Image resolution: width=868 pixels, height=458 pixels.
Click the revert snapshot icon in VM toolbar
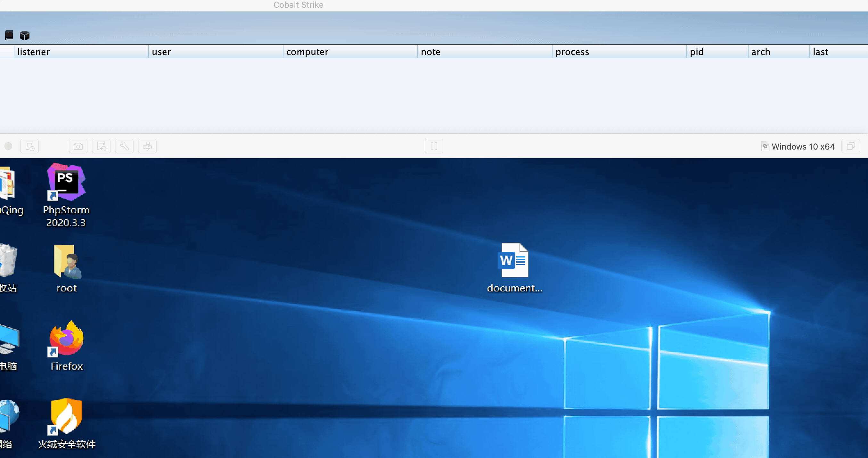pyautogui.click(x=101, y=146)
